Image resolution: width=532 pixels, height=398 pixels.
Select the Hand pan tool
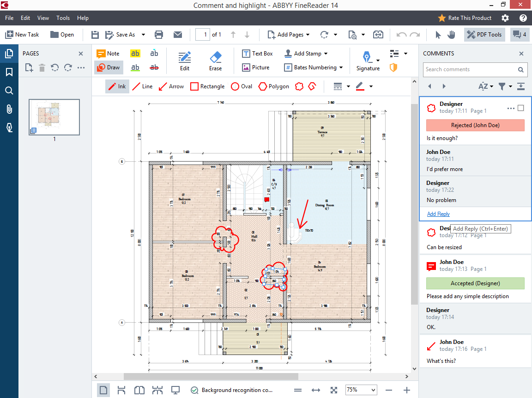[451, 35]
